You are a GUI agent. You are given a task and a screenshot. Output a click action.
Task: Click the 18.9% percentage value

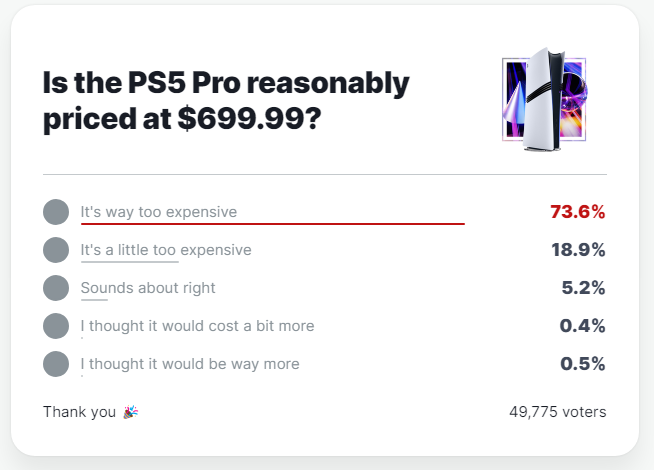[x=578, y=250]
